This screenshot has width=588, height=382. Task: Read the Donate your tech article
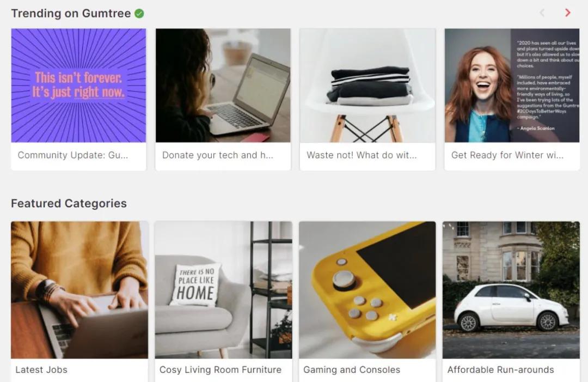point(217,155)
